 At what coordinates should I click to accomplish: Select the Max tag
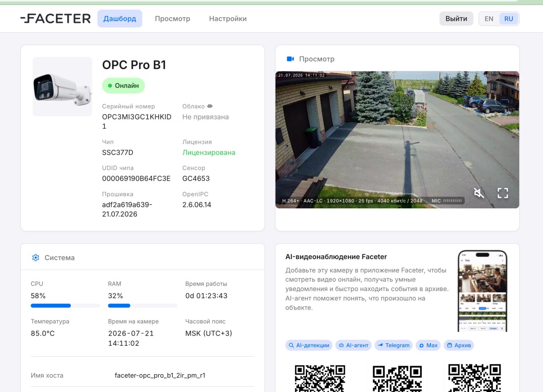pyautogui.click(x=428, y=345)
